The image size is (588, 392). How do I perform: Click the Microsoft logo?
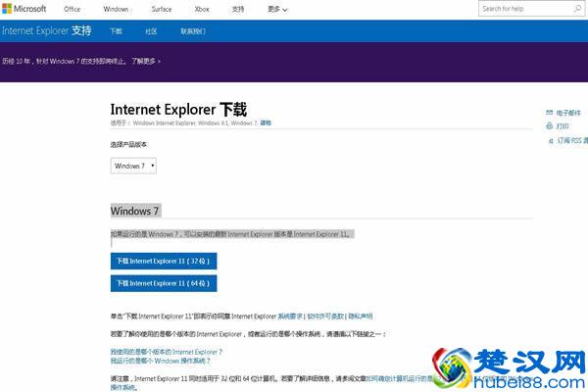pyautogui.click(x=24, y=9)
